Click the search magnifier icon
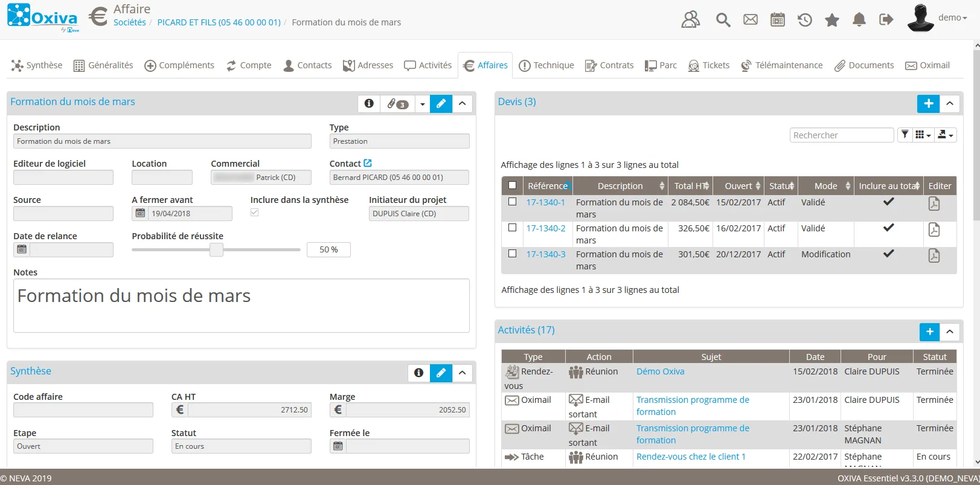Screen dimensions: 980x485 (x=723, y=20)
